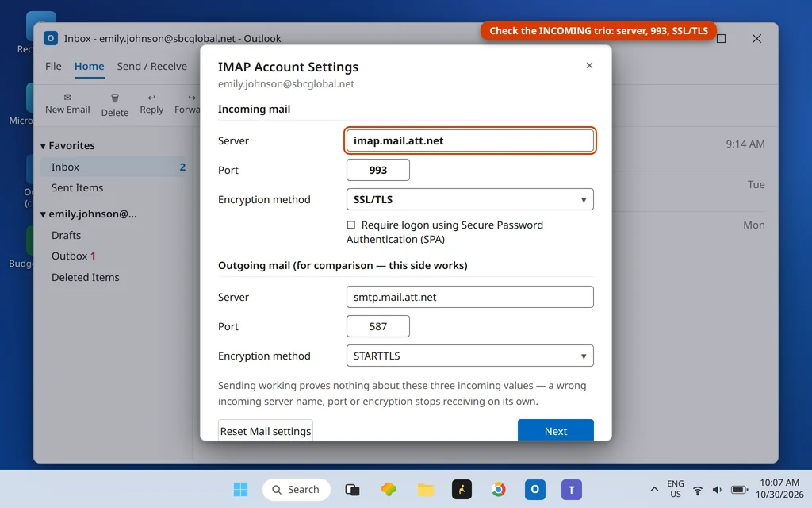Image resolution: width=812 pixels, height=508 pixels.
Task: Click the volume speaker icon
Action: click(x=717, y=490)
